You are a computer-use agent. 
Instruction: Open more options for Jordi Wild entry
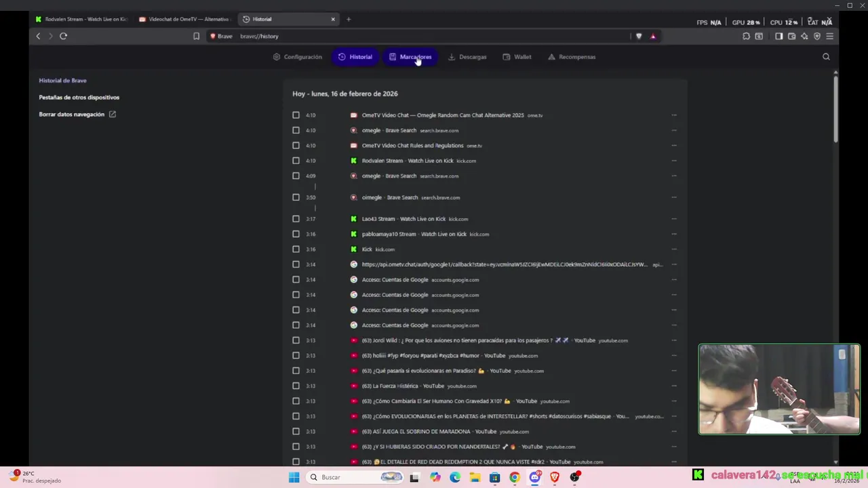[x=673, y=340]
